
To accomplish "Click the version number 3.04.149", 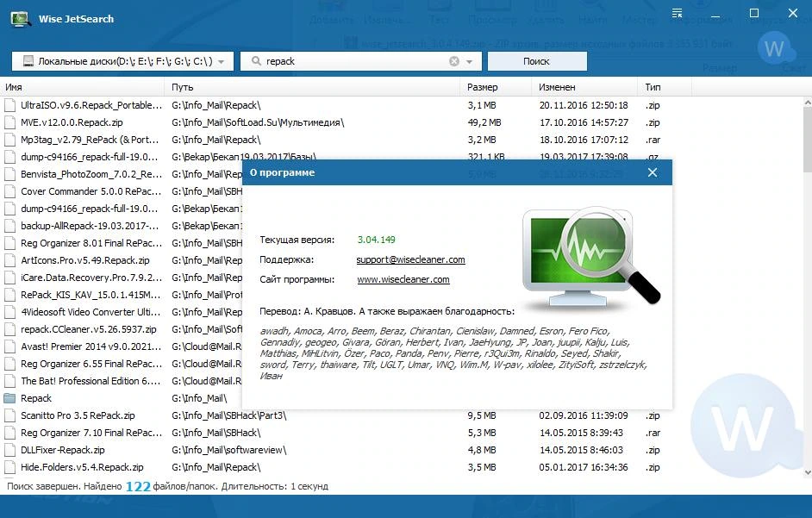I will [x=376, y=240].
